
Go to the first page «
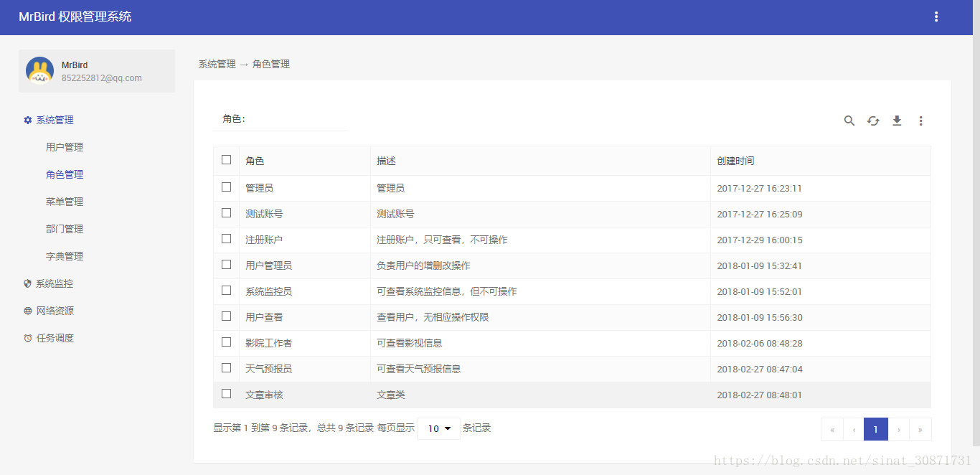click(x=832, y=429)
